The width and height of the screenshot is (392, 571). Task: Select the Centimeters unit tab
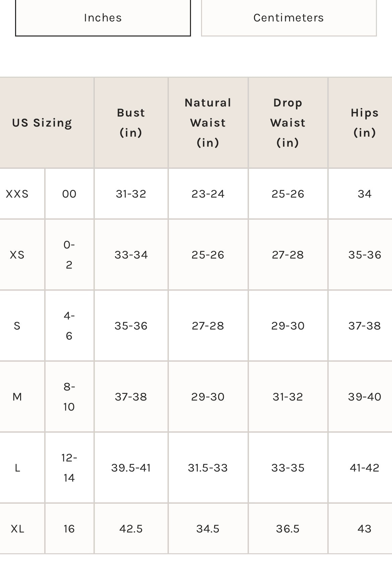click(x=288, y=17)
